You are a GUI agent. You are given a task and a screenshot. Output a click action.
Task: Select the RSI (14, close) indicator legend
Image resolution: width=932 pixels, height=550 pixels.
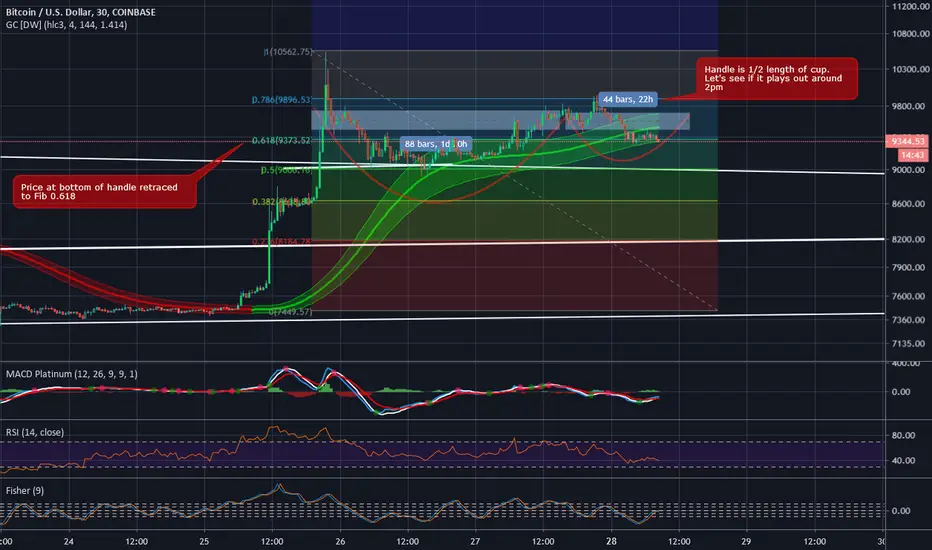coord(34,432)
